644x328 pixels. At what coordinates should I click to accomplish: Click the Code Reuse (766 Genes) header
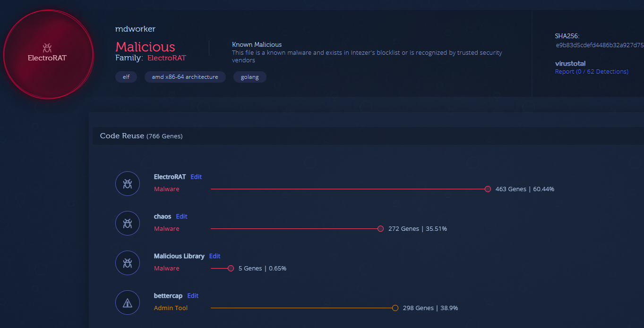point(141,136)
